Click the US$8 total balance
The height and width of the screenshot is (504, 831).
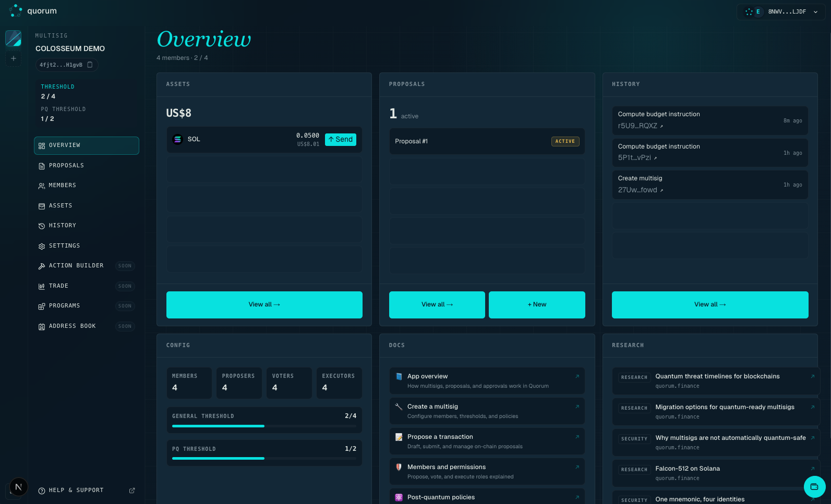click(x=178, y=113)
